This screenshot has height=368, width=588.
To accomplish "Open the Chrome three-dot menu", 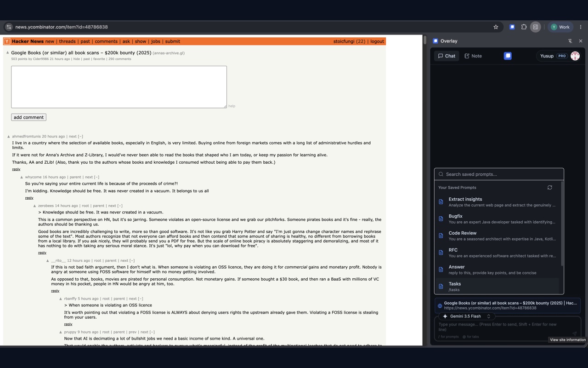I will 581,27.
